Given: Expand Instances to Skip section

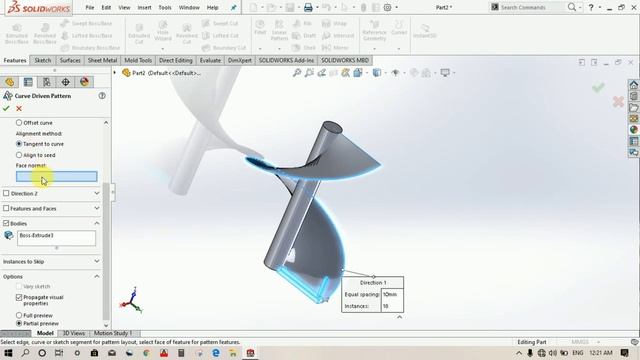Looking at the screenshot, I should pos(97,261).
